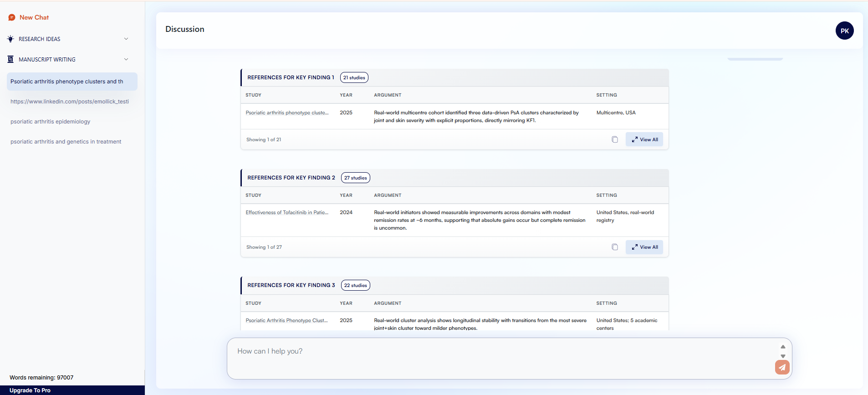Open psoriatic arthritis epidemiology chat
This screenshot has width=868, height=395.
(50, 122)
